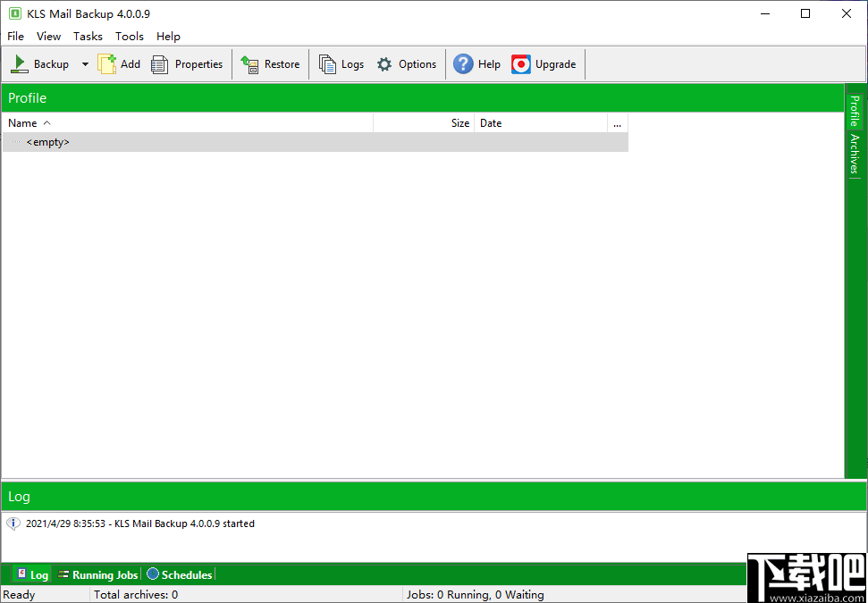Click the column chooser ellipsis header
The width and height of the screenshot is (868, 603).
(617, 123)
